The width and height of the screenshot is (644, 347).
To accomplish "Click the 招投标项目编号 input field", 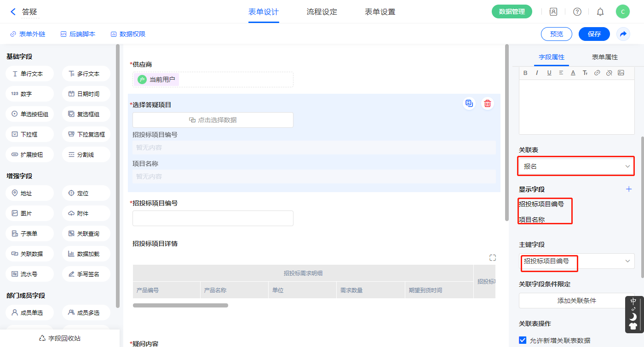I will point(213,218).
